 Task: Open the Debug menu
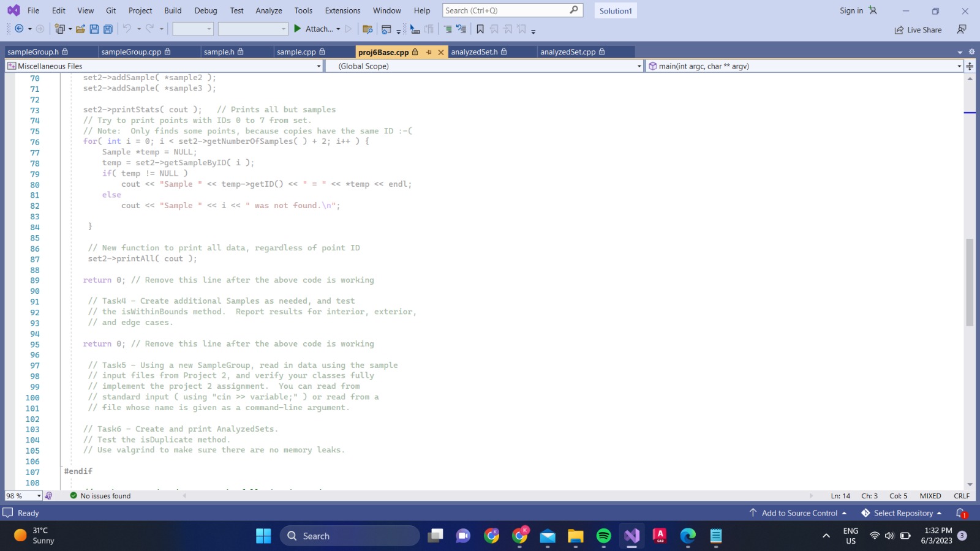(206, 10)
